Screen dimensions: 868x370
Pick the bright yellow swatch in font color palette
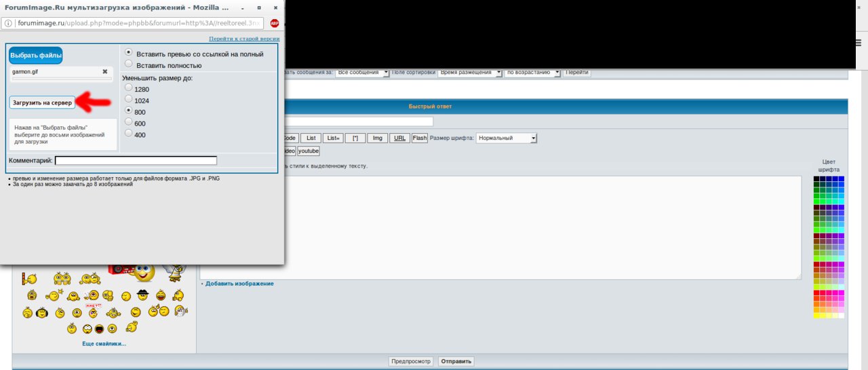[816, 316]
